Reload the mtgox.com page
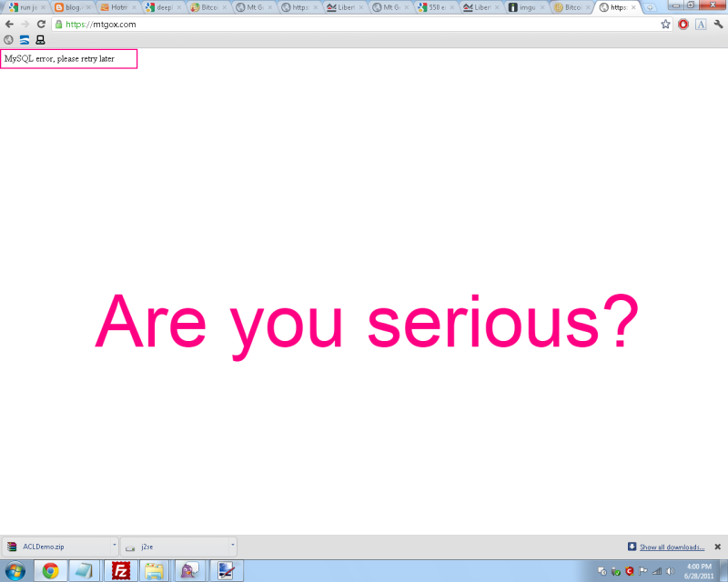 coord(41,25)
